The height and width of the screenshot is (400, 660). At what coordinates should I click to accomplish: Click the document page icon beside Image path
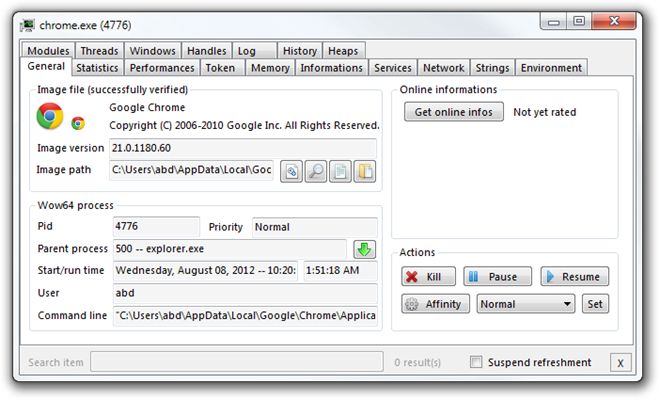(340, 171)
